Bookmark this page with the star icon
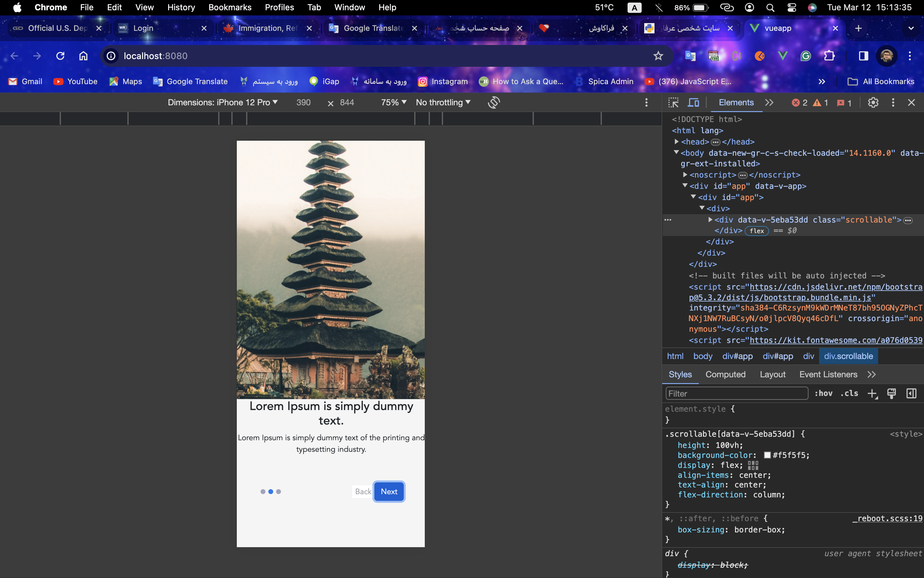The image size is (924, 578). [x=658, y=56]
